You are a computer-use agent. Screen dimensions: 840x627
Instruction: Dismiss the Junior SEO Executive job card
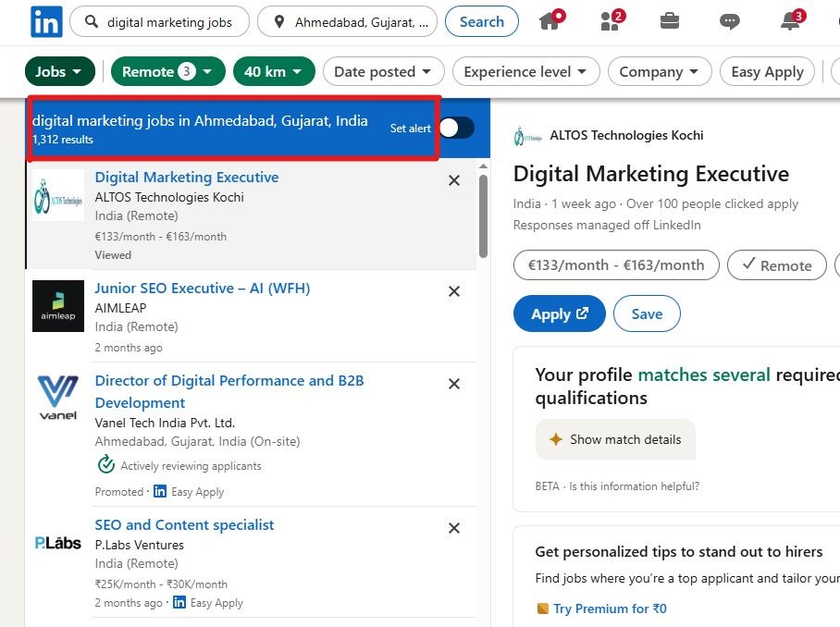[454, 291]
